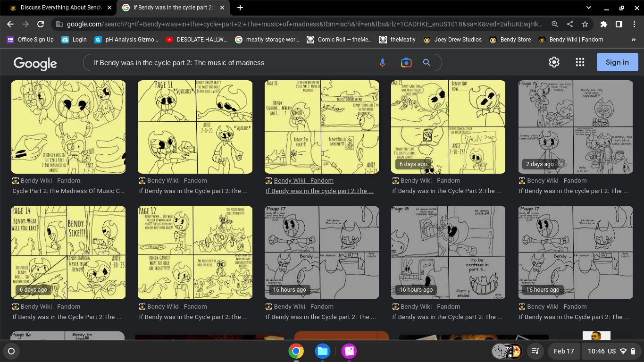Open the Chrome extensions puzzle icon

tap(604, 24)
